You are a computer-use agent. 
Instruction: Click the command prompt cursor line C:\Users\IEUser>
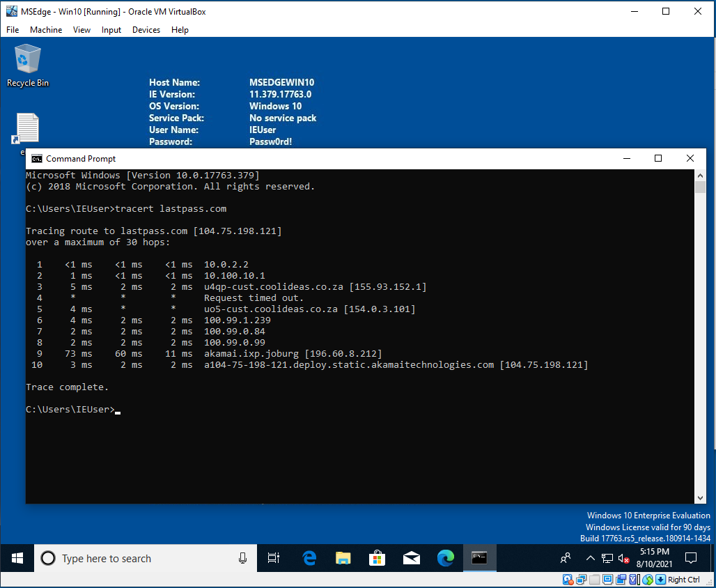[x=73, y=410]
